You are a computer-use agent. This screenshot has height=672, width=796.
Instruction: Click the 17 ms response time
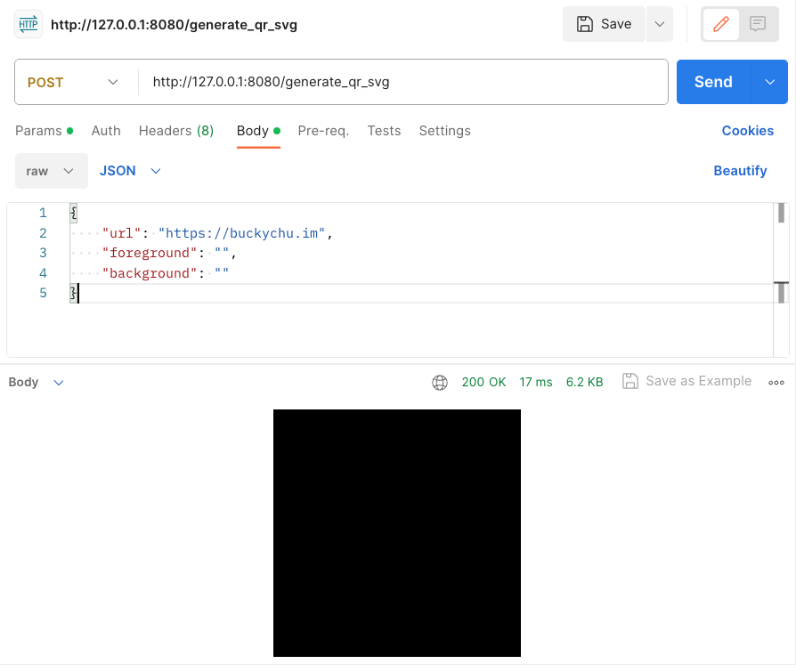click(536, 382)
